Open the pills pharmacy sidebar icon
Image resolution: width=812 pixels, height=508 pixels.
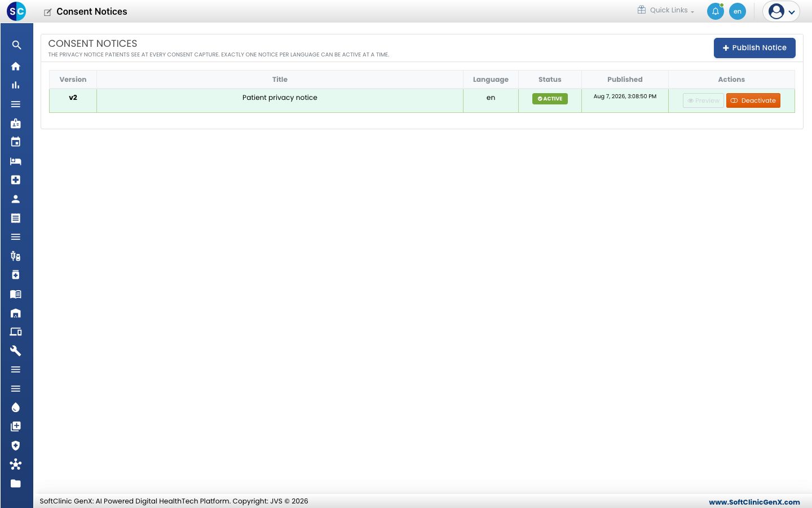tap(16, 256)
